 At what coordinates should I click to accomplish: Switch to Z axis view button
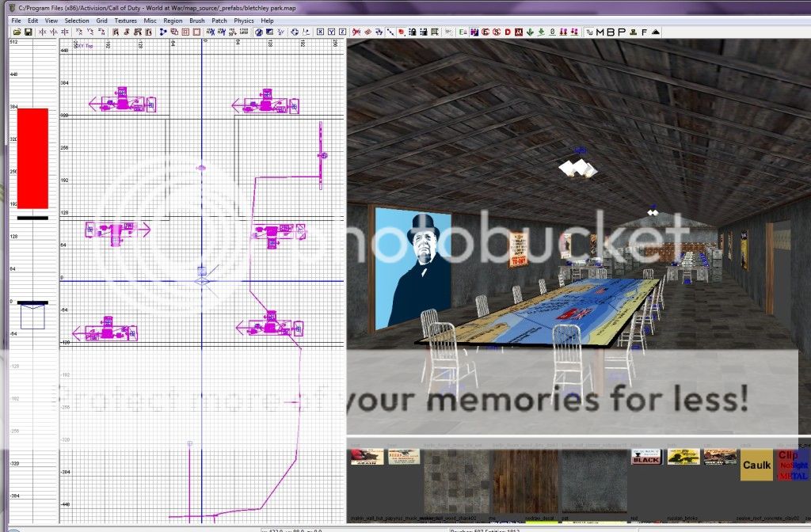point(343,32)
